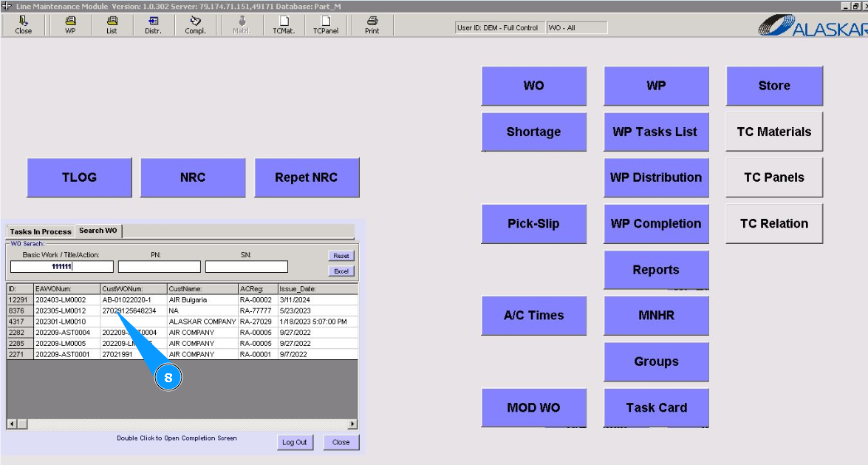Open the TLOG module

[x=79, y=177]
